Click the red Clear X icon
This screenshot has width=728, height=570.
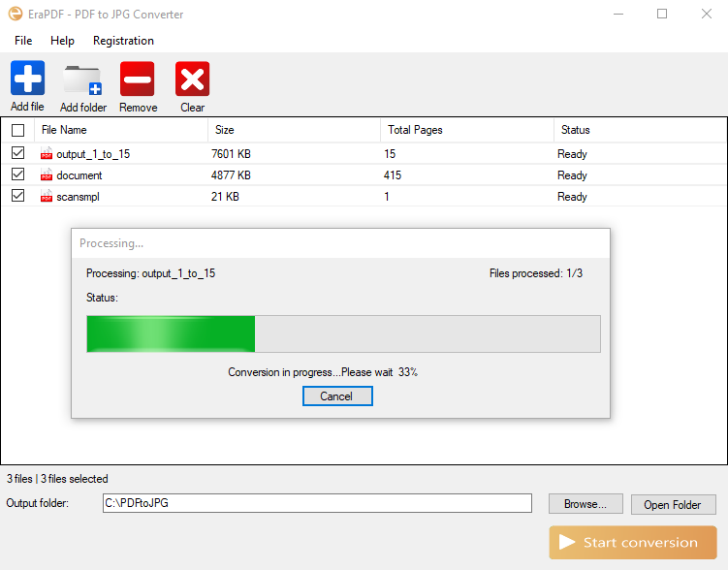coord(192,79)
